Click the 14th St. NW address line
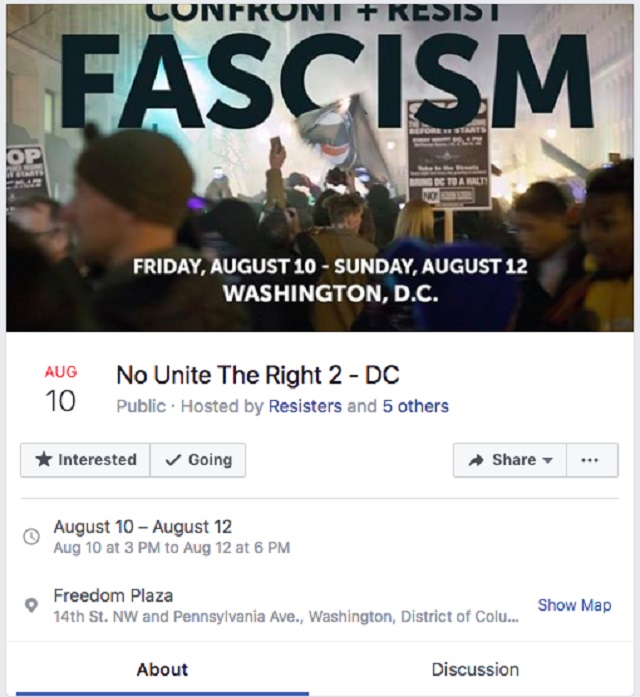 click(x=286, y=617)
